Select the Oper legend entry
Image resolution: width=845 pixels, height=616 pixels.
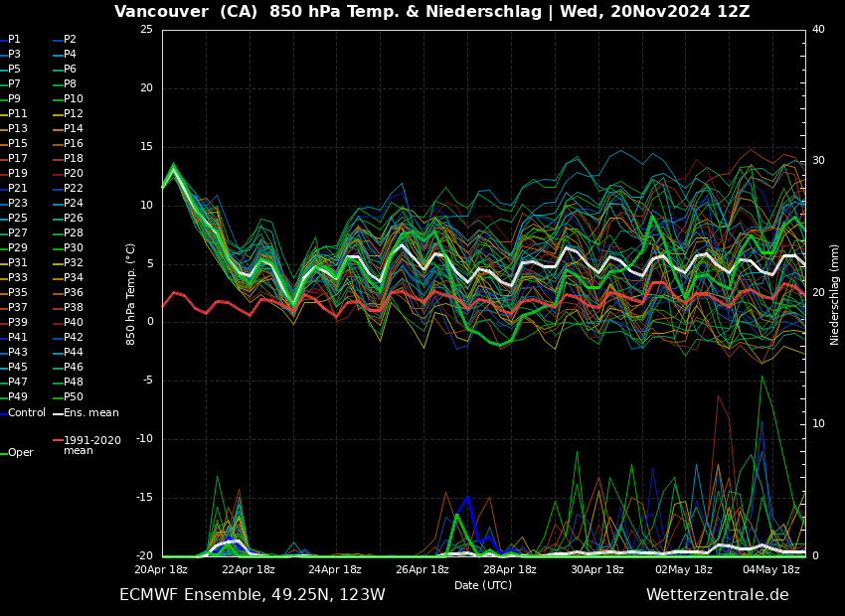21,453
